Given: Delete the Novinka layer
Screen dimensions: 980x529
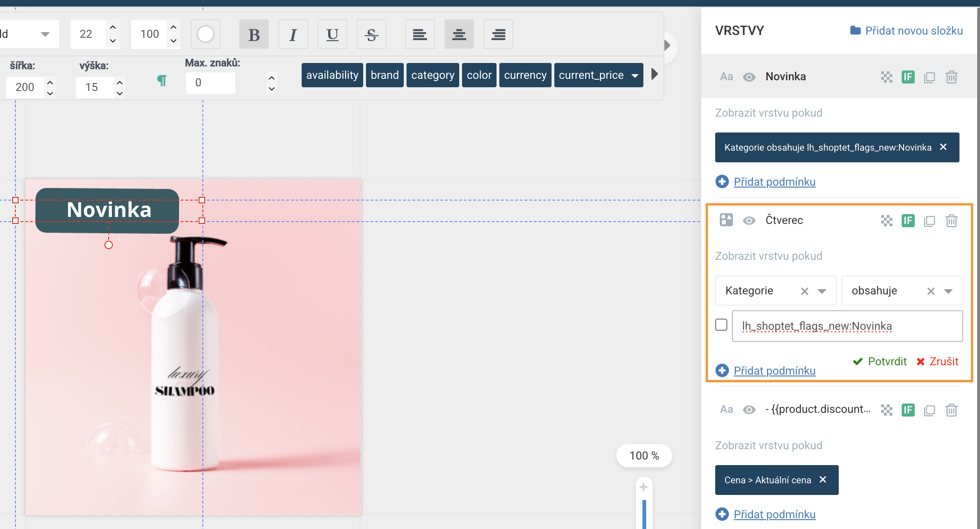Looking at the screenshot, I should pos(951,77).
